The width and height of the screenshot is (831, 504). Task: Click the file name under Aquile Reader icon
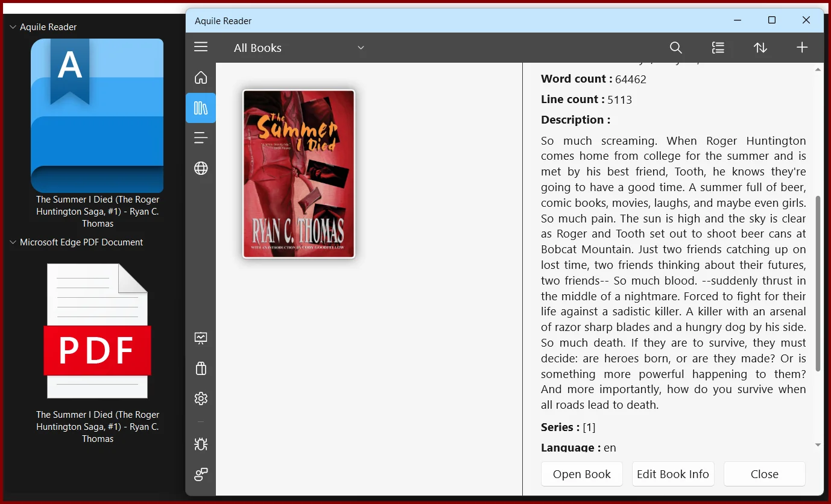coord(98,212)
